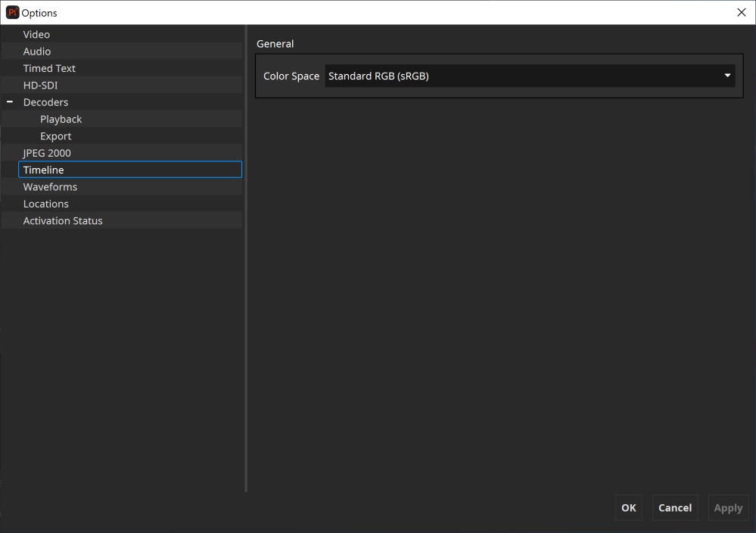This screenshot has width=756, height=533.
Task: Show the JPEG 2000 settings
Action: pos(47,153)
